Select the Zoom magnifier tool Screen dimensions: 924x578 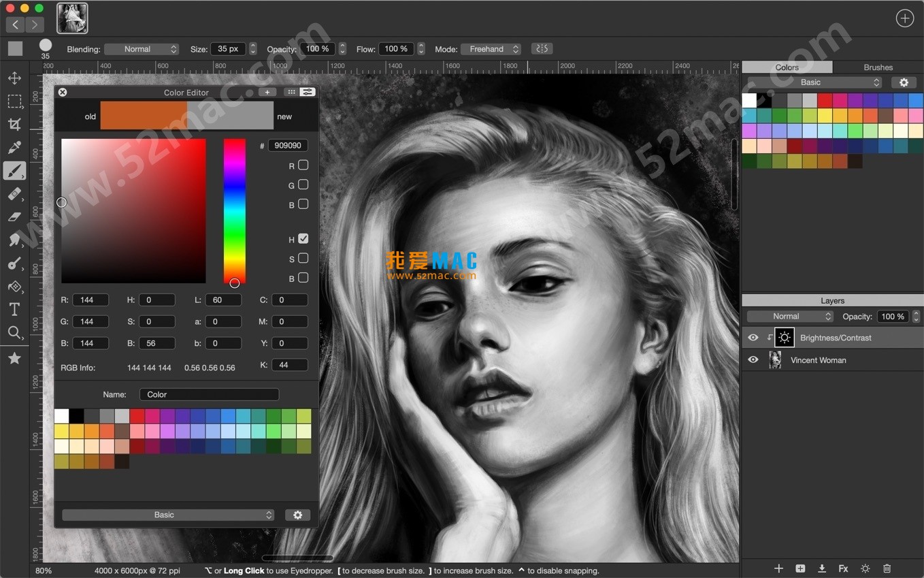tap(14, 333)
